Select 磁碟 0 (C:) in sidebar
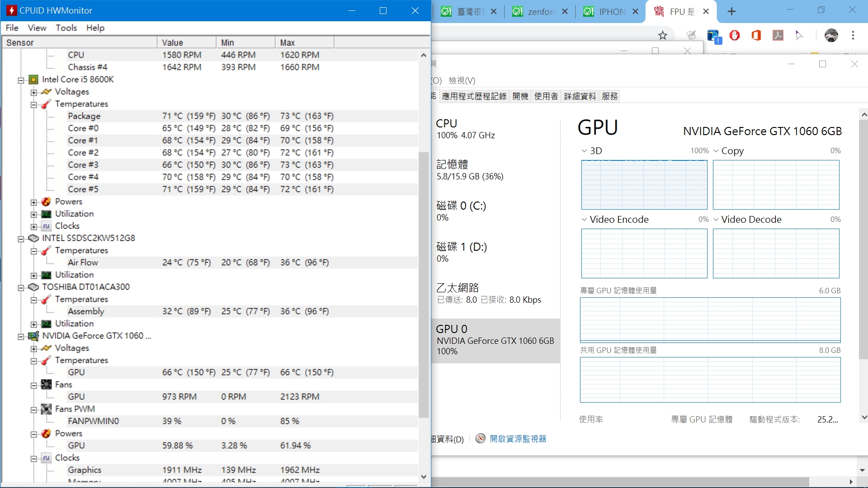The height and width of the screenshot is (488, 868). tap(496, 211)
